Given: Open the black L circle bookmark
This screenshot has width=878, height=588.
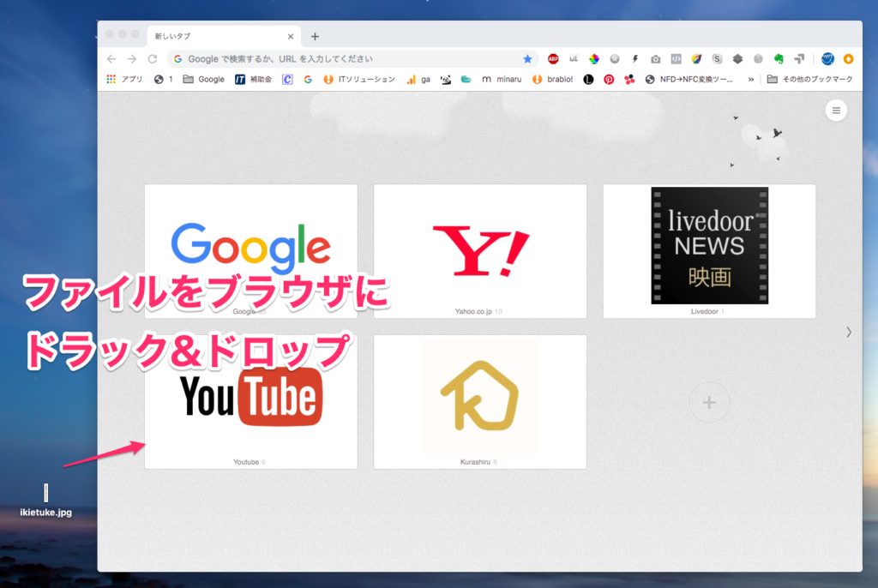Looking at the screenshot, I should 588,79.
